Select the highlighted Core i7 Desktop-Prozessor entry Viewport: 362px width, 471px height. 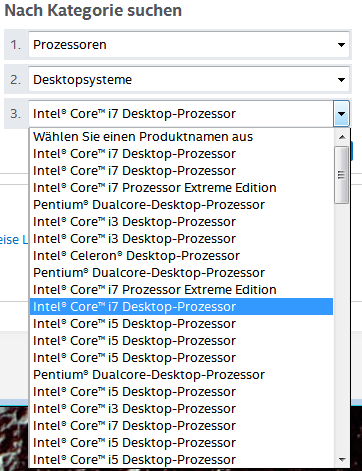click(181, 307)
